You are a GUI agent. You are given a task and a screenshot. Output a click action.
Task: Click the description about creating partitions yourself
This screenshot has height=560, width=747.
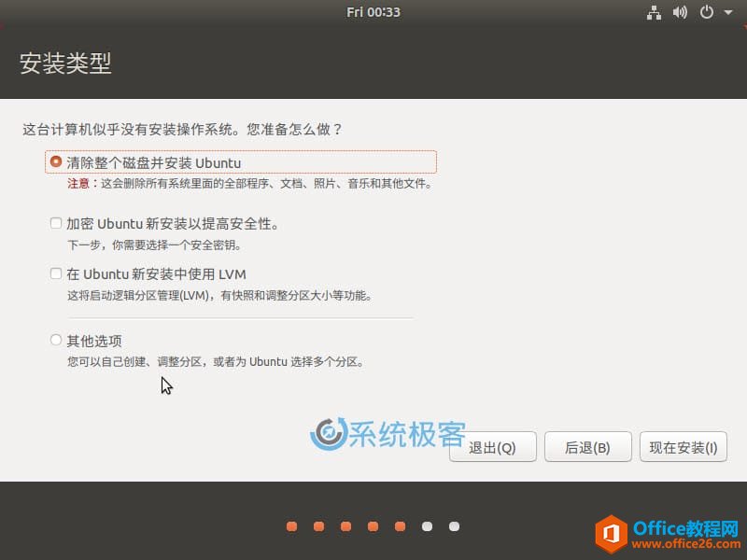pos(216,362)
